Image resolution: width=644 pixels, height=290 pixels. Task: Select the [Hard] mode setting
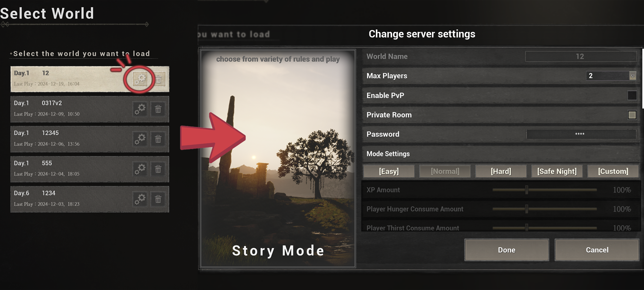[x=501, y=171]
